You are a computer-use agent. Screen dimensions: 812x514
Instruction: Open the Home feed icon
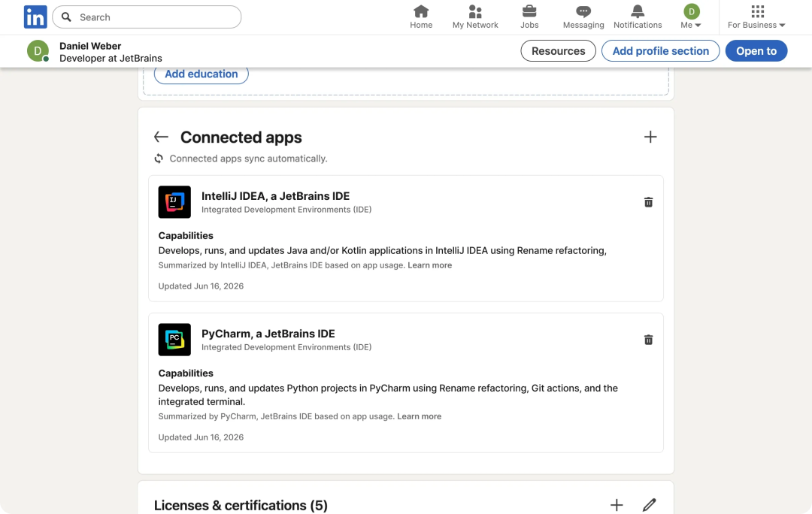[421, 11]
